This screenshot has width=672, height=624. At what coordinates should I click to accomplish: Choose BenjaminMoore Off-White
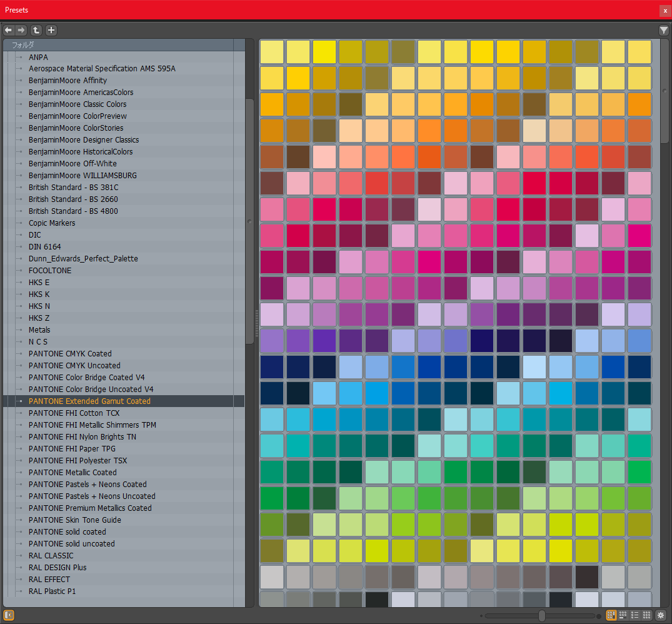73,163
